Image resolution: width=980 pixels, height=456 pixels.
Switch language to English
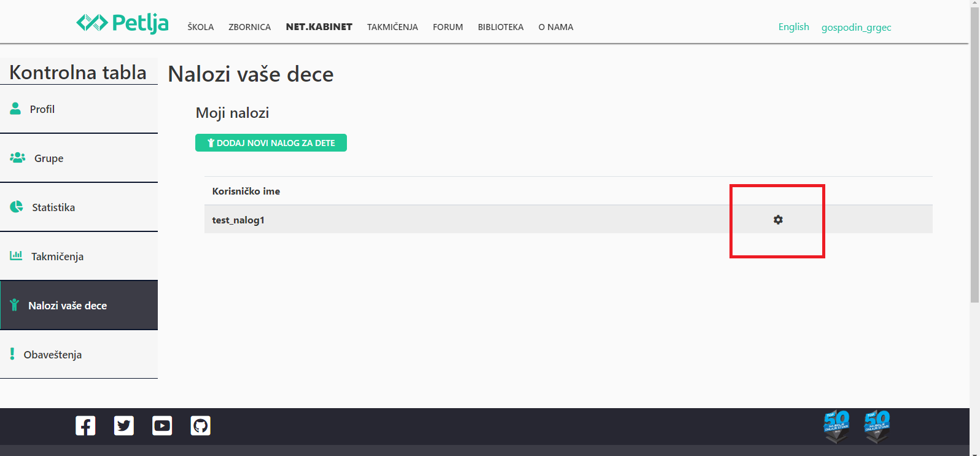(x=793, y=27)
